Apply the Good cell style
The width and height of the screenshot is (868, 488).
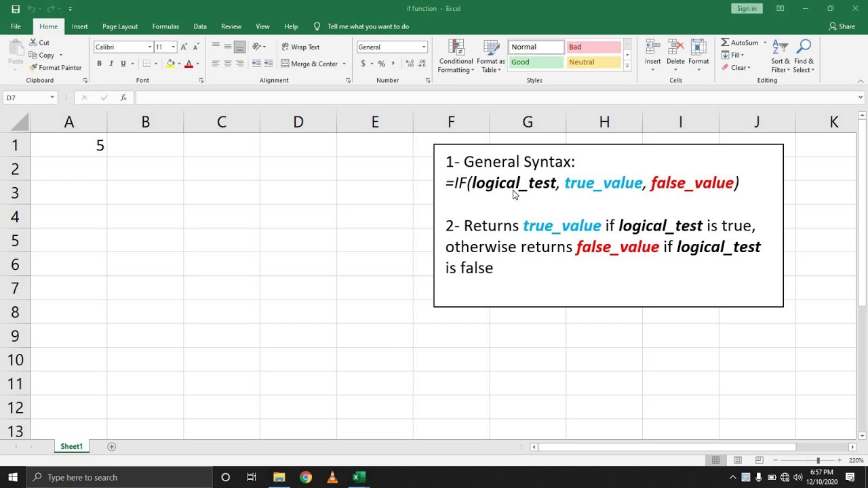(536, 62)
